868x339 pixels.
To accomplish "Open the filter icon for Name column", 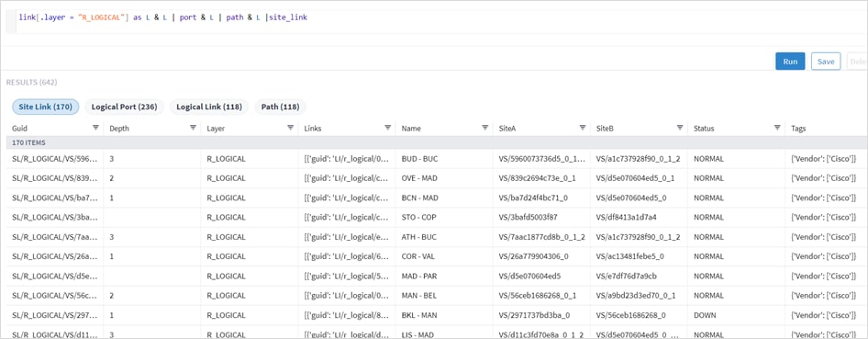I will [x=485, y=128].
